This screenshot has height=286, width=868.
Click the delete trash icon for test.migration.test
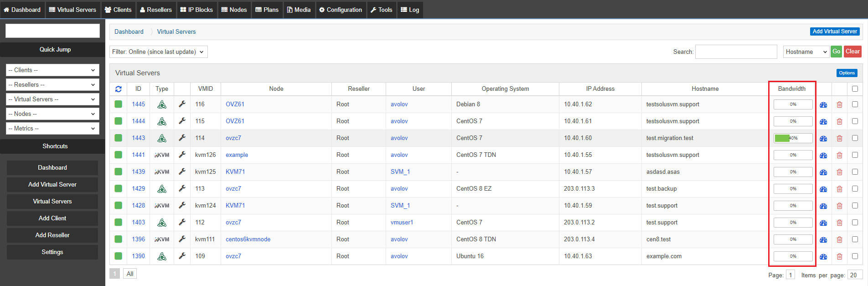tap(839, 138)
